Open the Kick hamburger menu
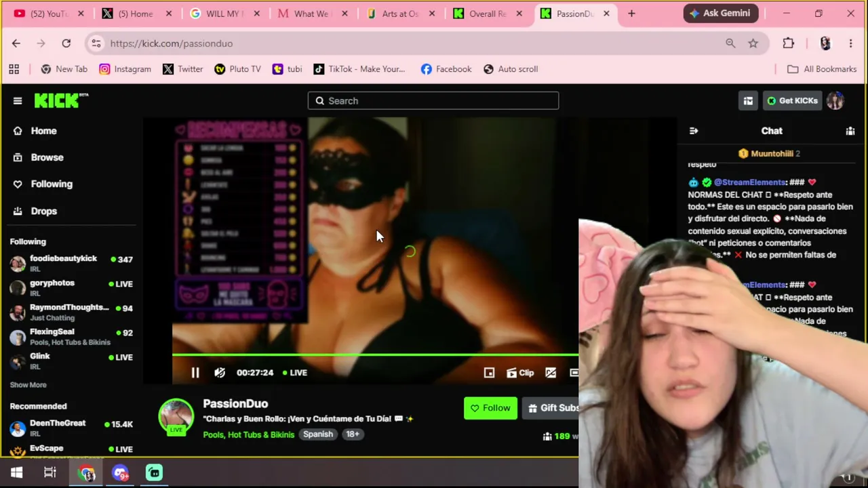Screen dimensions: 868x488 pyautogui.click(x=18, y=101)
